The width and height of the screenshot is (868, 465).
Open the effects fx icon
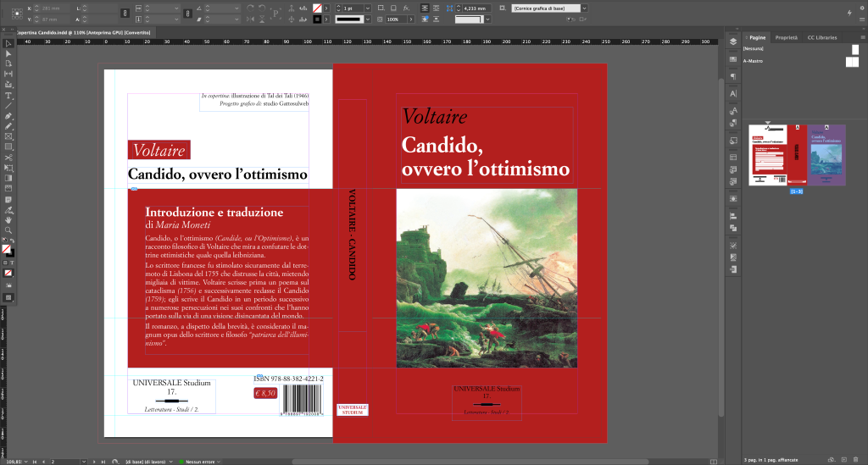(x=406, y=8)
